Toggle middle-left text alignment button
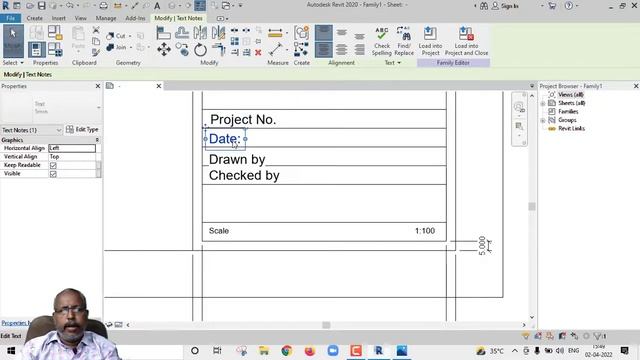640x360 pixels. pyautogui.click(x=324, y=50)
